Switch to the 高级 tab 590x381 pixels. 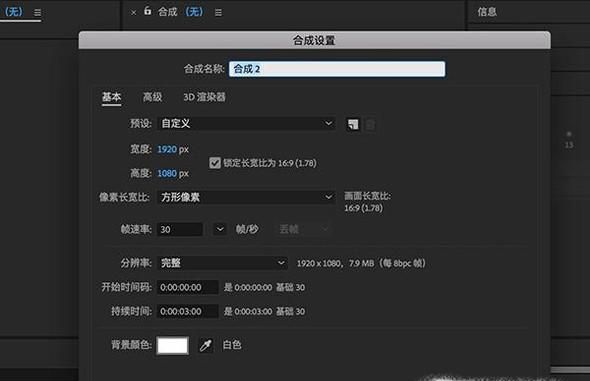pos(152,97)
